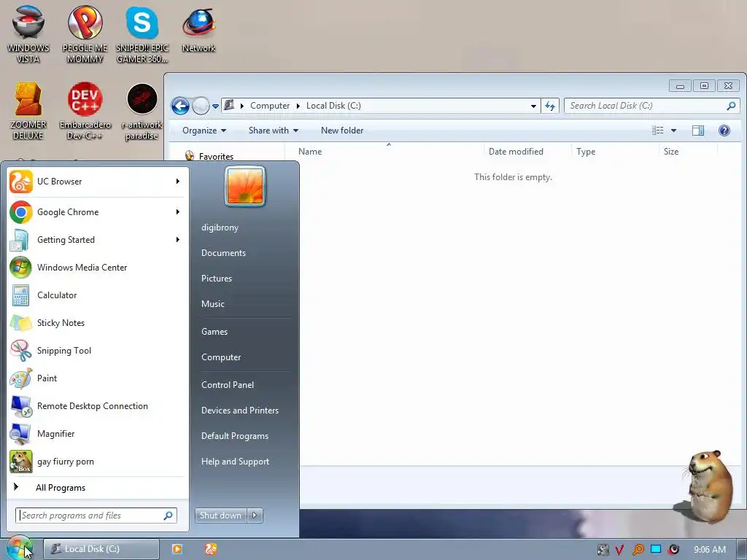Click the Explorer Back arrow button
The height and width of the screenshot is (560, 747).
pyautogui.click(x=180, y=106)
